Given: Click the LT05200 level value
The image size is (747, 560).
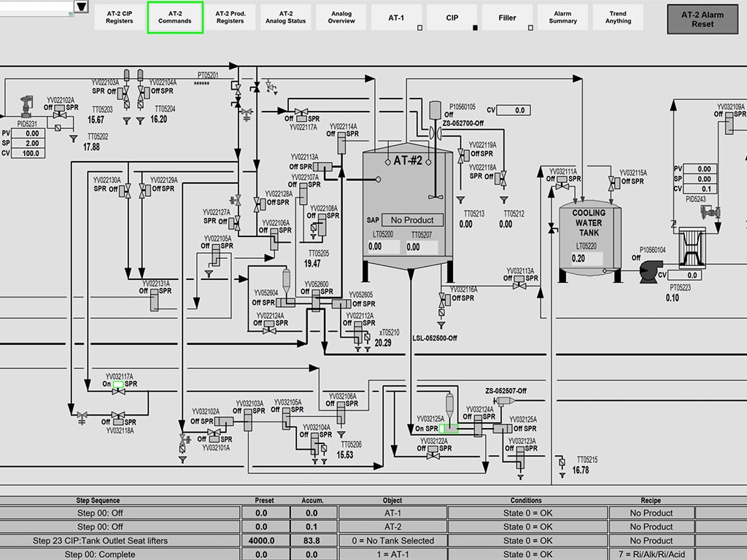Looking at the screenshot, I should pyautogui.click(x=383, y=246).
